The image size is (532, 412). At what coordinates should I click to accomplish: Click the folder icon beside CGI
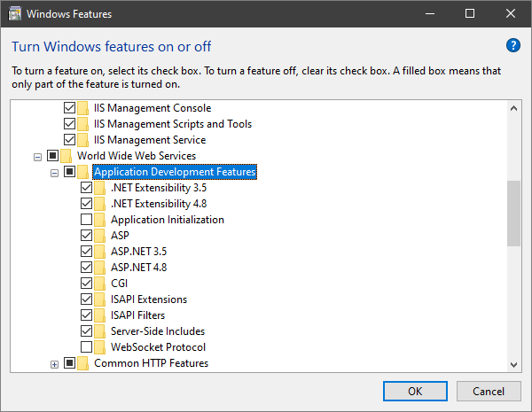click(99, 284)
